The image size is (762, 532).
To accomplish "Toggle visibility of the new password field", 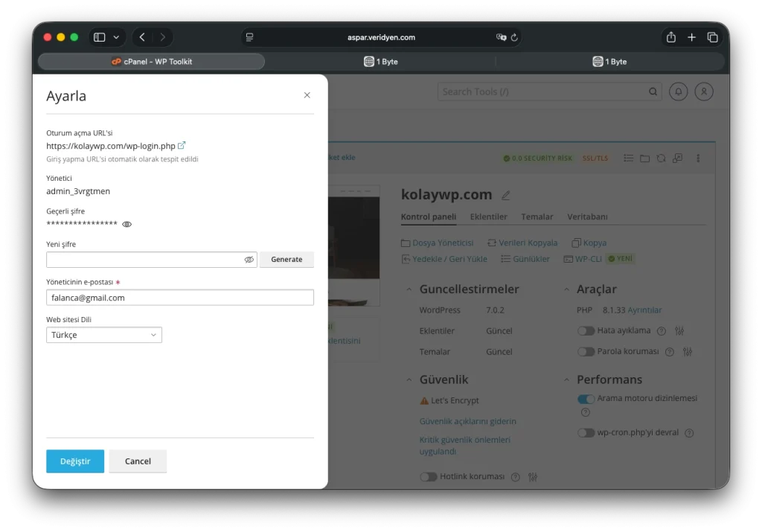I will 249,260.
